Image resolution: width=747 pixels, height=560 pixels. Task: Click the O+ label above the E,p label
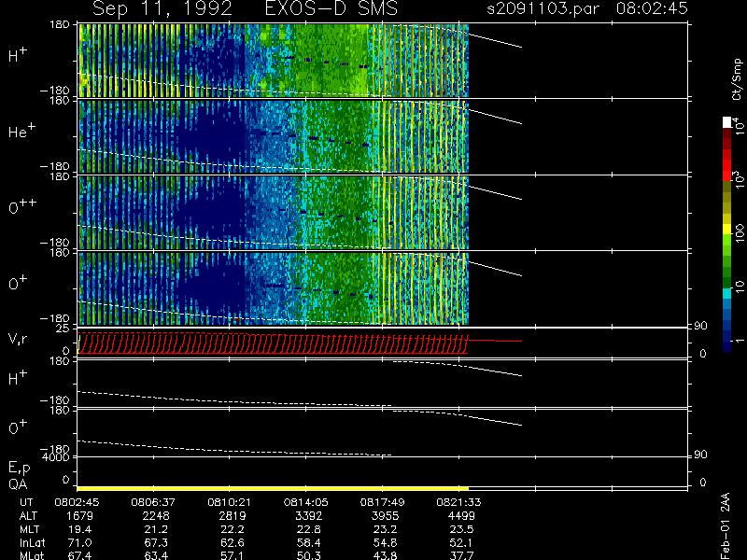pos(18,427)
